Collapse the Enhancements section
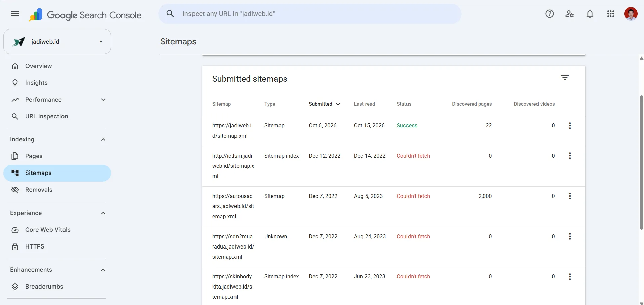Image resolution: width=644 pixels, height=305 pixels. tap(103, 270)
